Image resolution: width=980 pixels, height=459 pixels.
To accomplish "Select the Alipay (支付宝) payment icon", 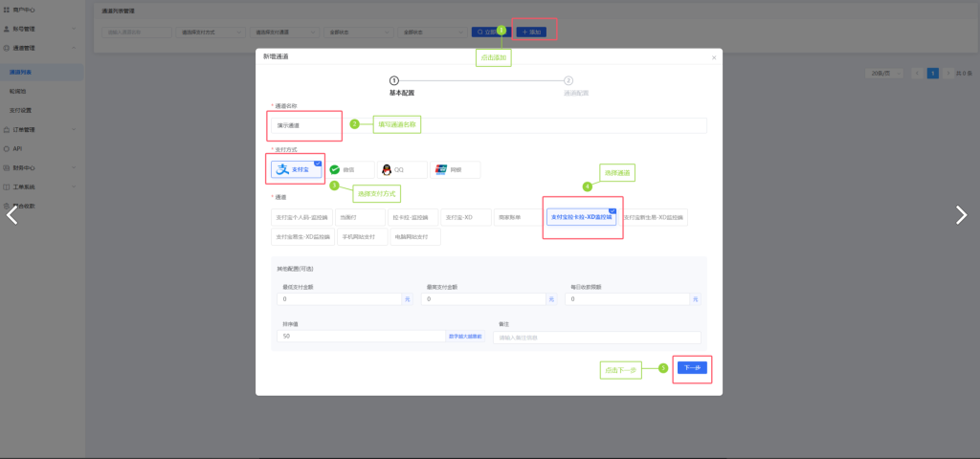I will [x=298, y=169].
